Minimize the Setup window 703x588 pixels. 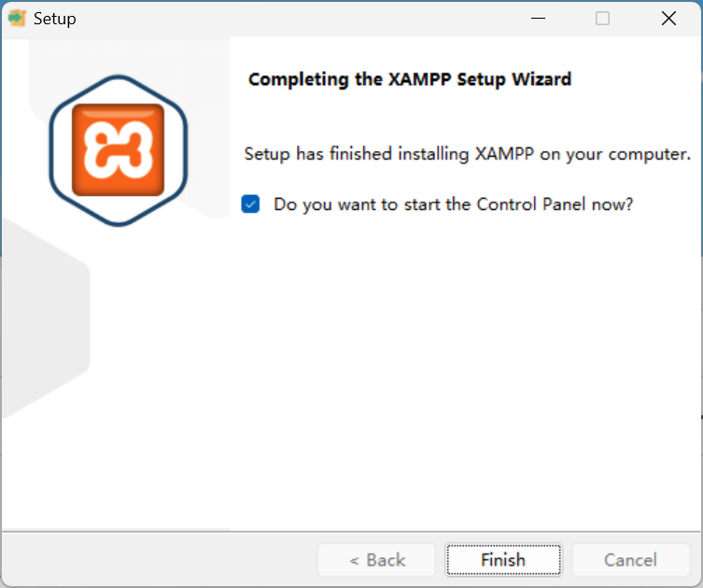coord(538,18)
